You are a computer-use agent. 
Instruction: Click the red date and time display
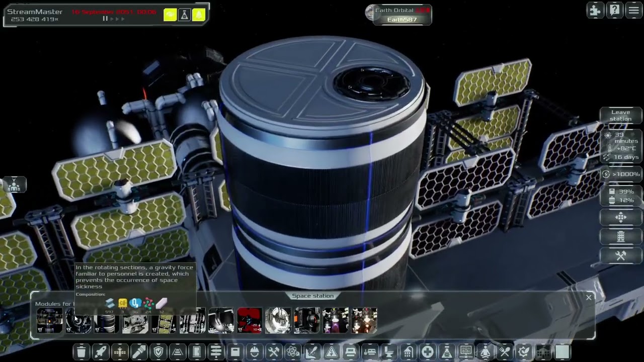pos(114,12)
